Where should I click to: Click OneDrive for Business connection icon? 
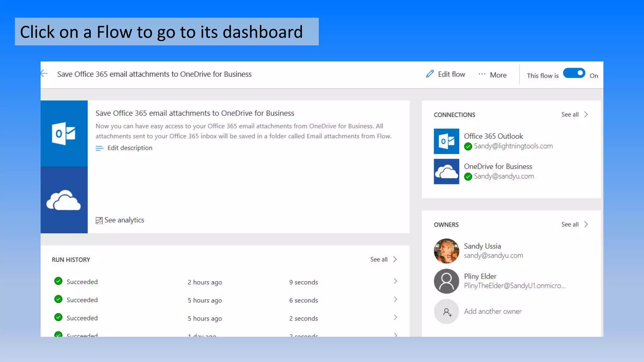coord(446,171)
